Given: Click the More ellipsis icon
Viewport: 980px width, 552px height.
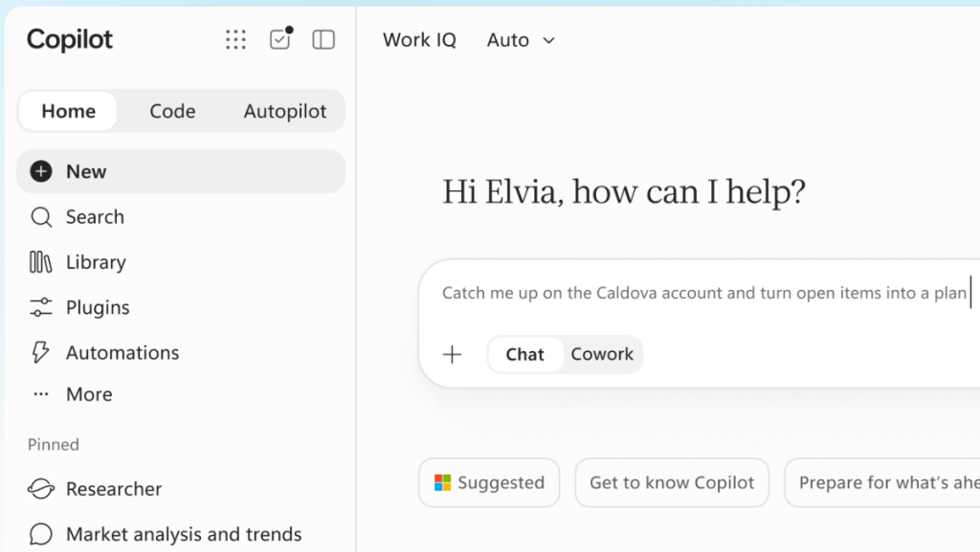Looking at the screenshot, I should [x=41, y=394].
